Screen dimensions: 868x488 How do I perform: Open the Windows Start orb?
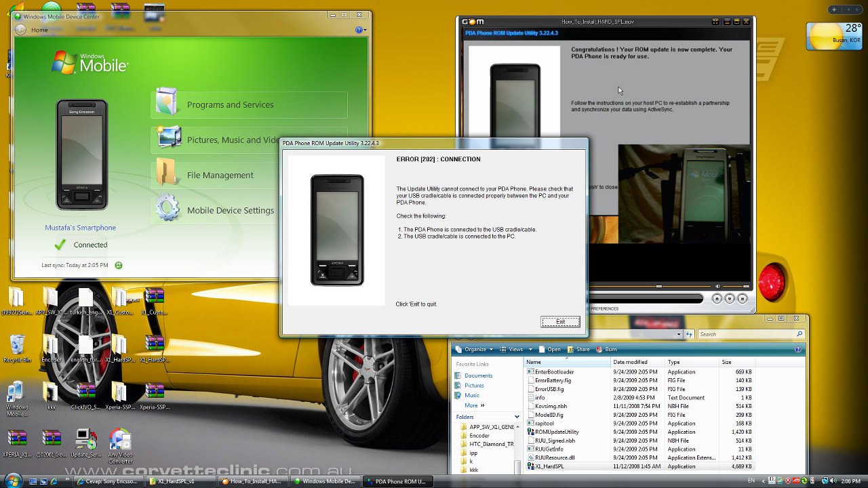[x=13, y=481]
